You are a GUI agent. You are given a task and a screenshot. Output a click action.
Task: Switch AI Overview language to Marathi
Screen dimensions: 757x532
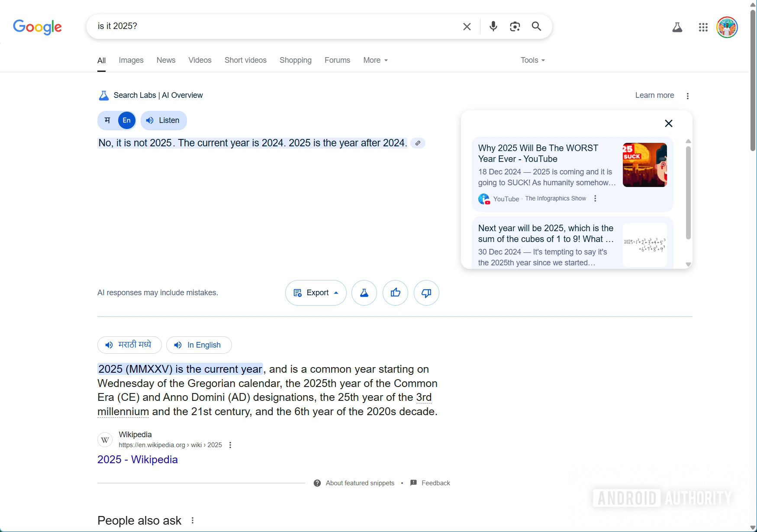[x=108, y=120]
